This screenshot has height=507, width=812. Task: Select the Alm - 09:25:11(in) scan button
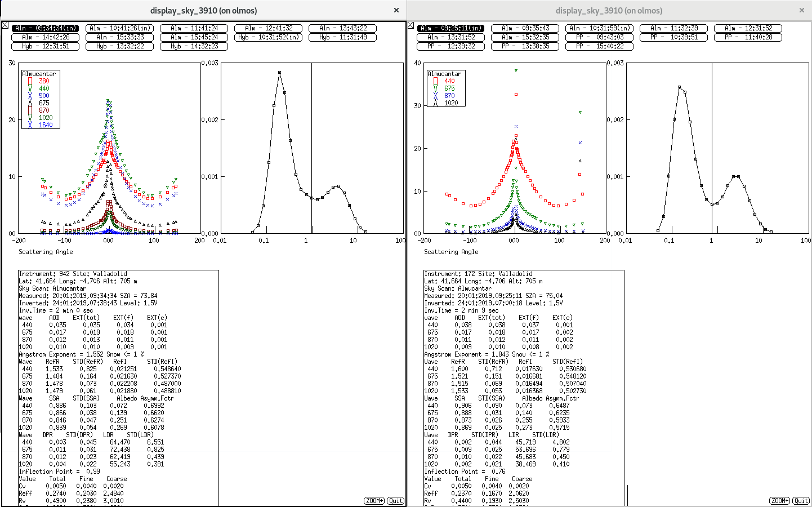[x=450, y=28]
